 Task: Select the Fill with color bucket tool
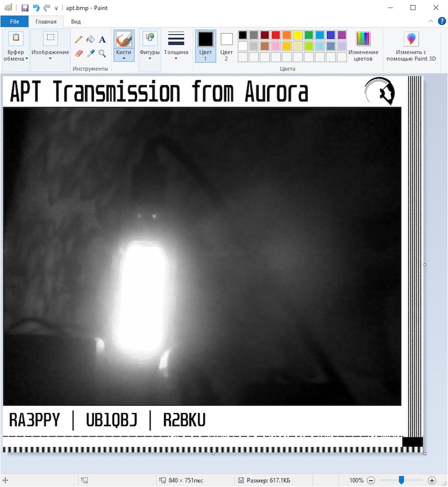pyautogui.click(x=90, y=39)
